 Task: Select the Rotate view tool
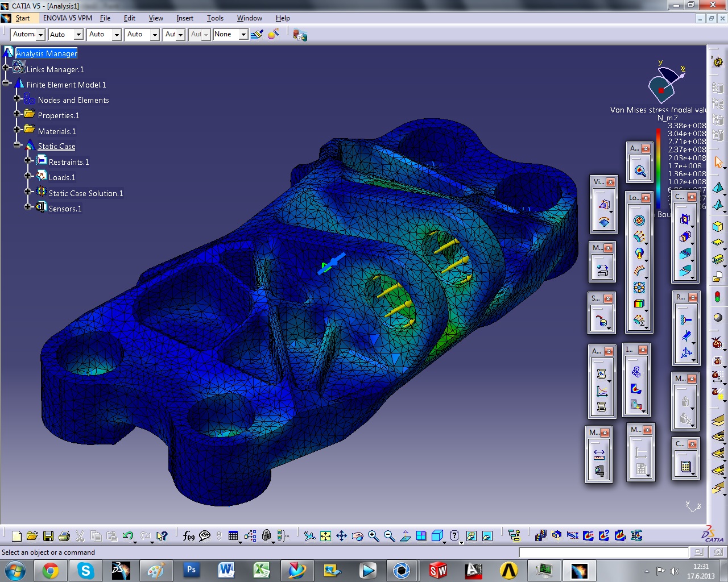click(x=357, y=535)
